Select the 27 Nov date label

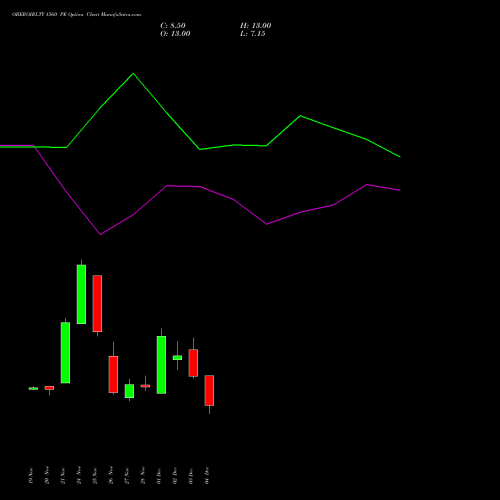[x=127, y=476]
